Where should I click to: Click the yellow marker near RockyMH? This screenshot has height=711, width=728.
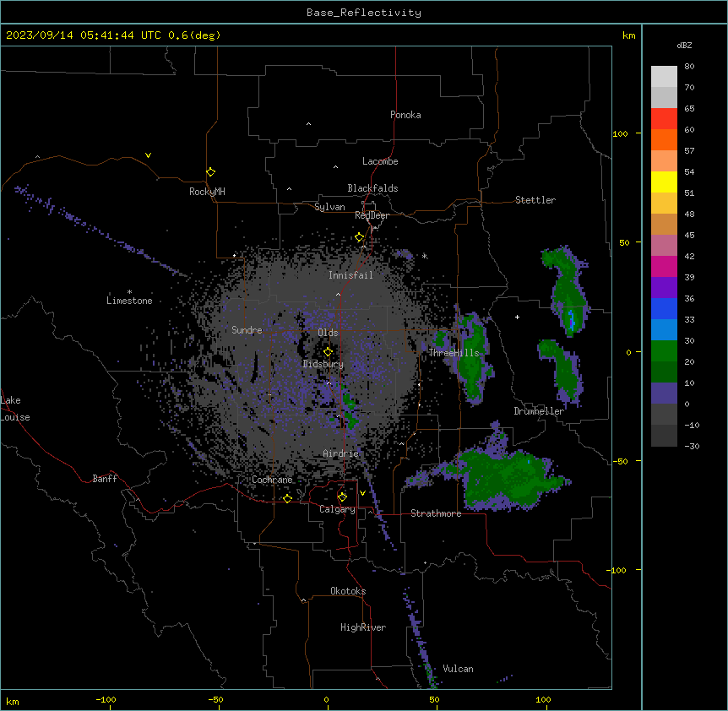tap(211, 171)
